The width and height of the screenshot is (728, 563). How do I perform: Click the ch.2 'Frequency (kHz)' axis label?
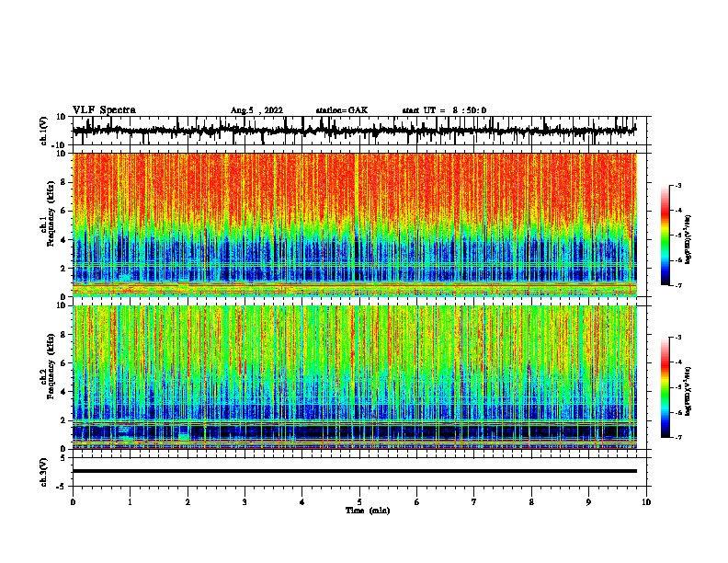(51, 366)
